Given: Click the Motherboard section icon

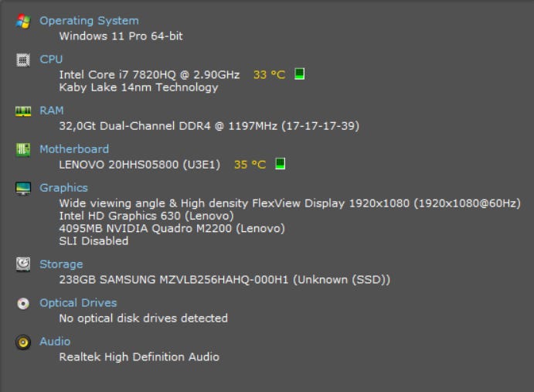Looking at the screenshot, I should point(23,149).
